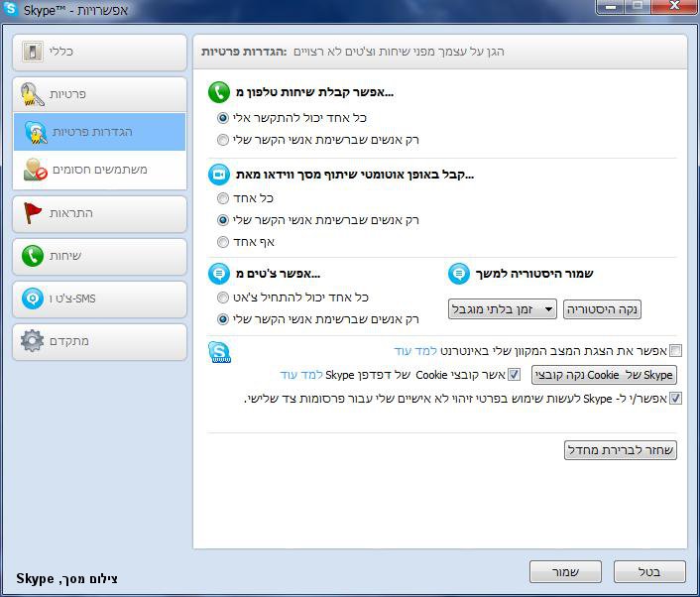Open the שיחות (Calls) section
The width and height of the screenshot is (700, 597).
tap(99, 256)
